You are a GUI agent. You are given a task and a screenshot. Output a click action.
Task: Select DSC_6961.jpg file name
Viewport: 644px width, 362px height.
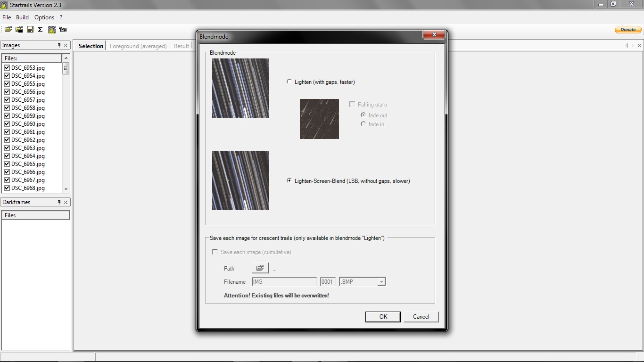coord(28,132)
